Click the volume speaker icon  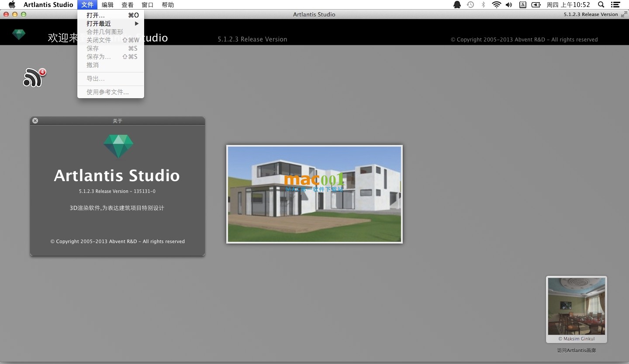[x=509, y=5]
